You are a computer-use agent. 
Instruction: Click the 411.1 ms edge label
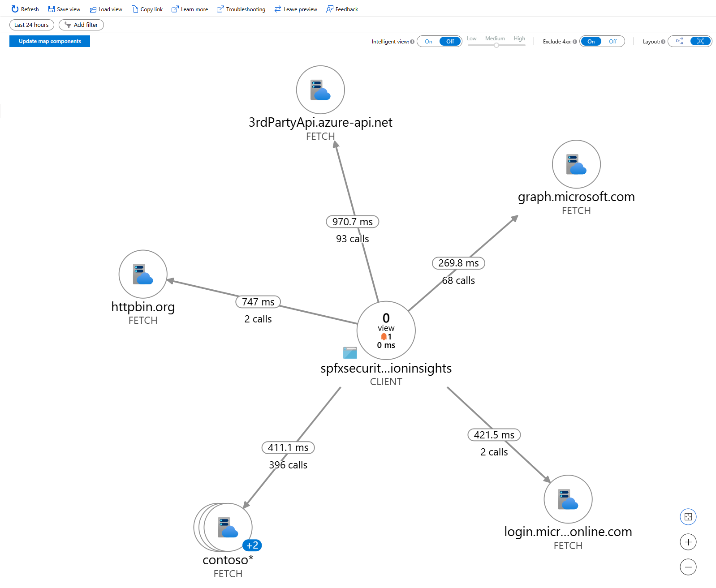(288, 448)
